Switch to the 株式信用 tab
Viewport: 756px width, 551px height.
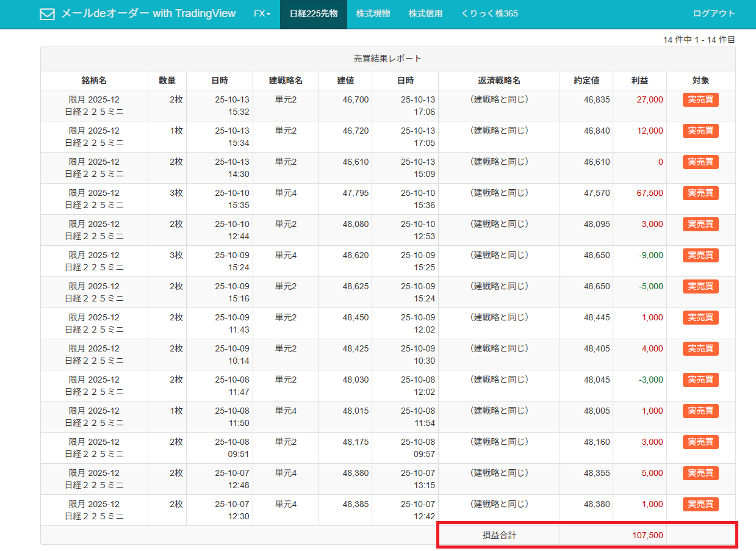click(x=425, y=13)
